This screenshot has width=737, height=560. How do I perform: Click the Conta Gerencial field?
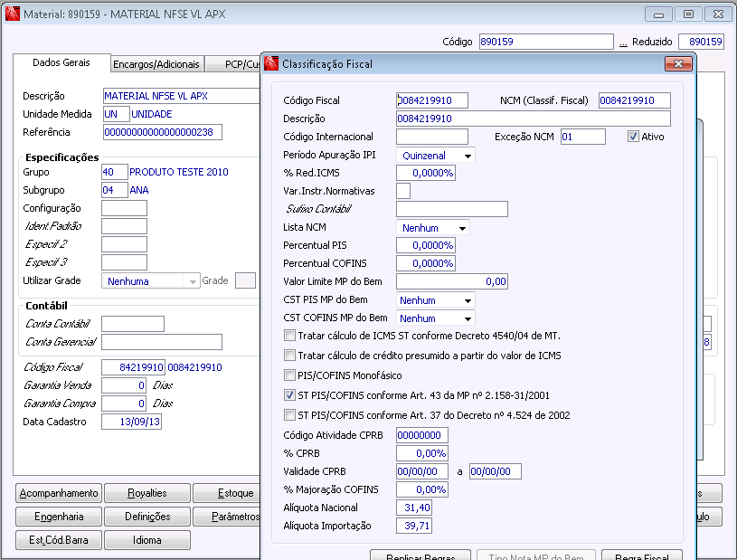(162, 342)
